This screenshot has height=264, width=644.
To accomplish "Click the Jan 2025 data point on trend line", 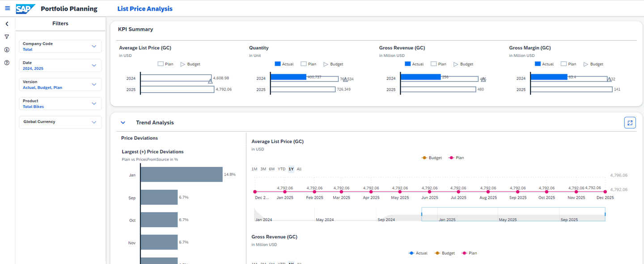I will (285, 192).
